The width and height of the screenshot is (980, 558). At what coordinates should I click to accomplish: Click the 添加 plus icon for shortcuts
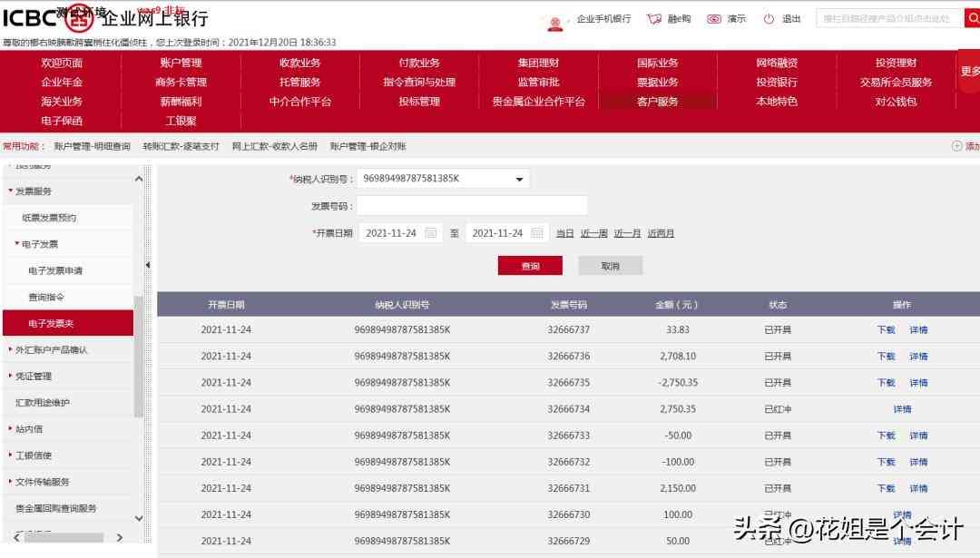click(x=956, y=146)
